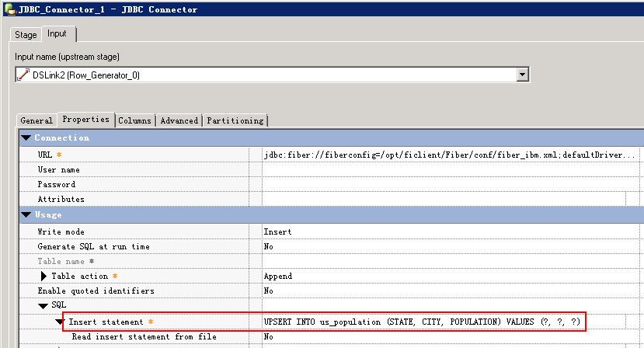Switch to the Stage tab
644x348 pixels.
[x=26, y=35]
